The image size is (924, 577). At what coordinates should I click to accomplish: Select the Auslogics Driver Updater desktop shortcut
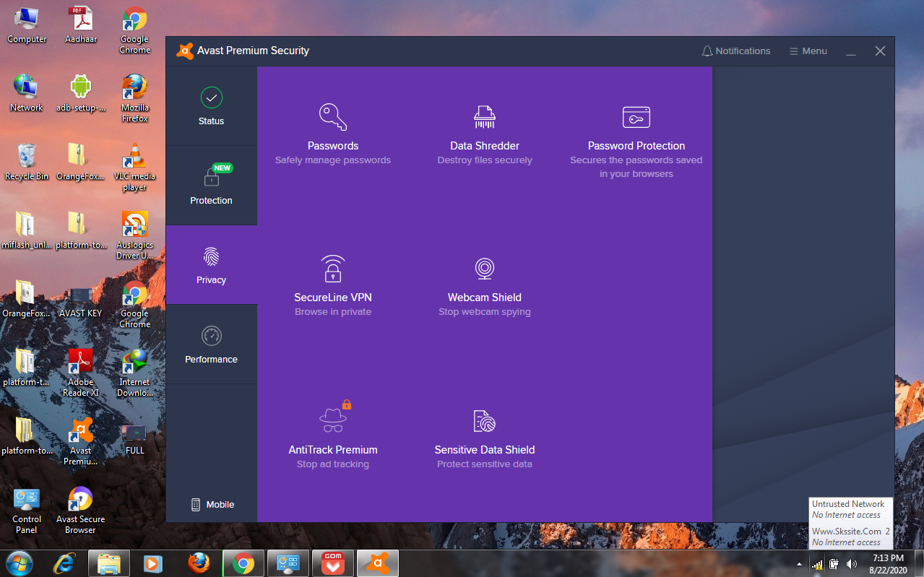(135, 235)
